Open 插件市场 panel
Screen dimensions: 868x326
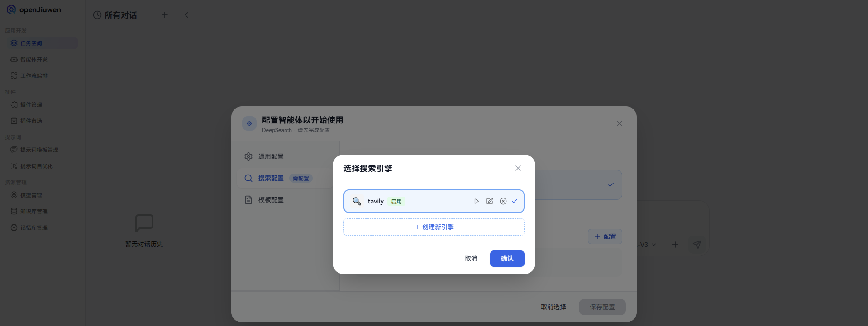coord(31,120)
